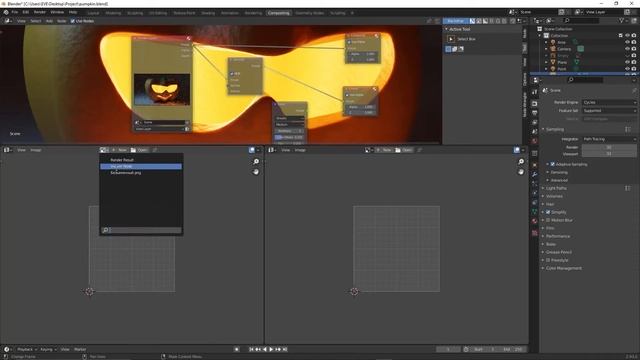Open the Render menu
The width and height of the screenshot is (640, 360).
click(40, 12)
